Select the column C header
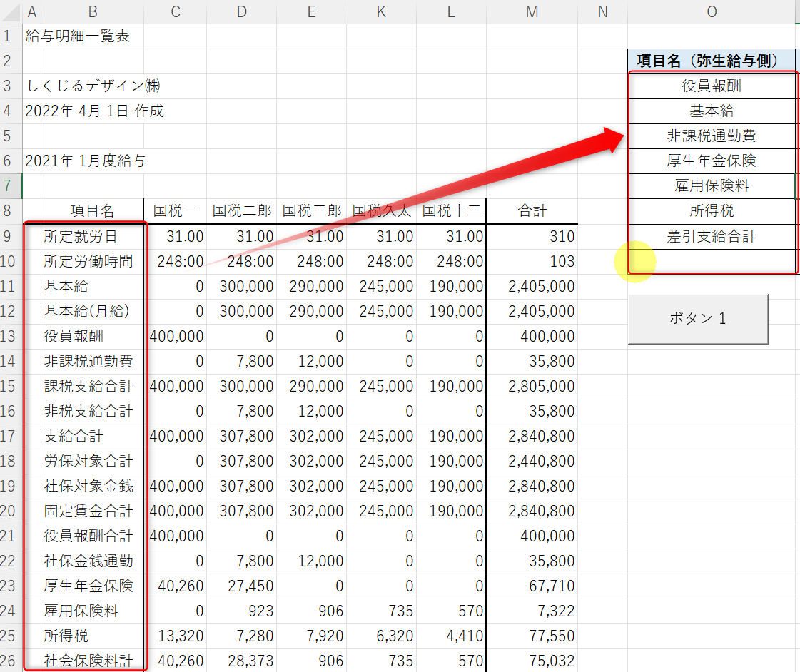 click(x=176, y=12)
